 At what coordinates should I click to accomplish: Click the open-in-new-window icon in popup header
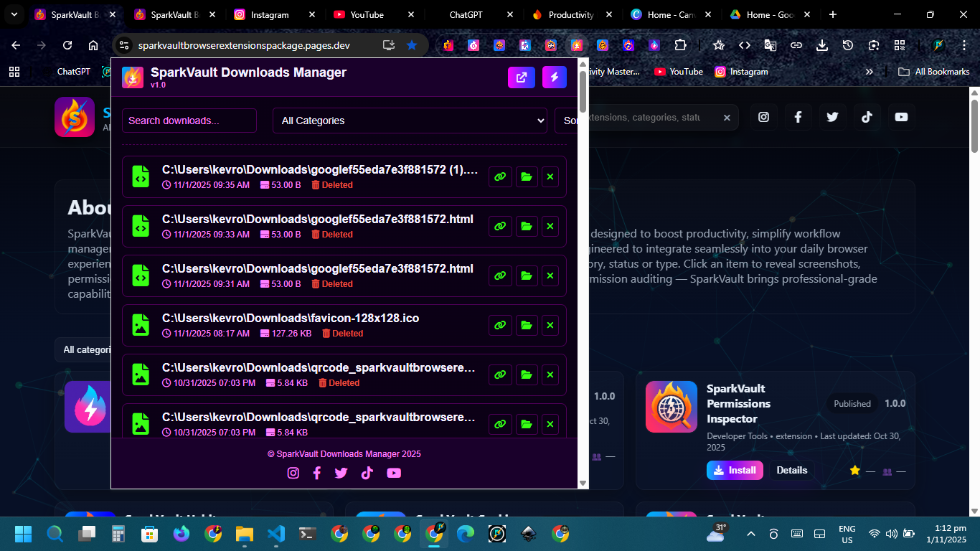pyautogui.click(x=521, y=77)
